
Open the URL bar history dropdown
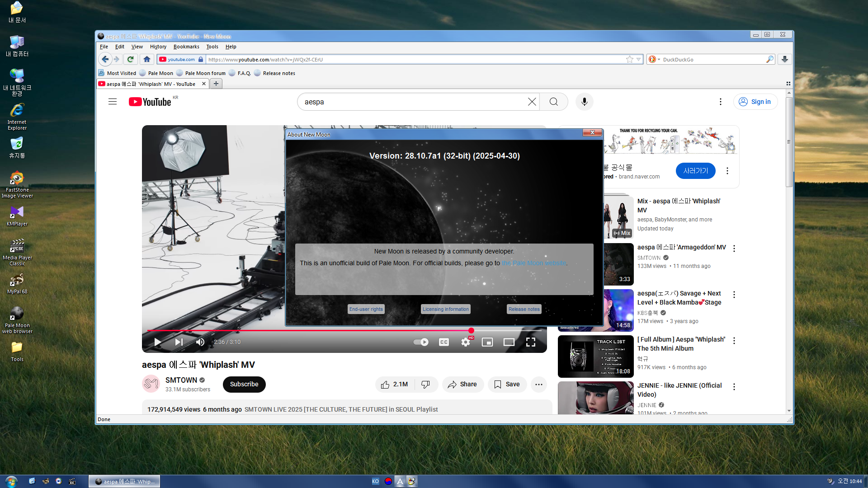(x=639, y=59)
